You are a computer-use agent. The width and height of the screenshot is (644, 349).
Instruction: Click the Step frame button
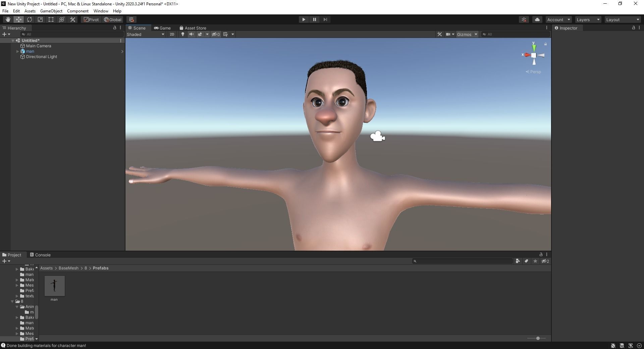[325, 19]
